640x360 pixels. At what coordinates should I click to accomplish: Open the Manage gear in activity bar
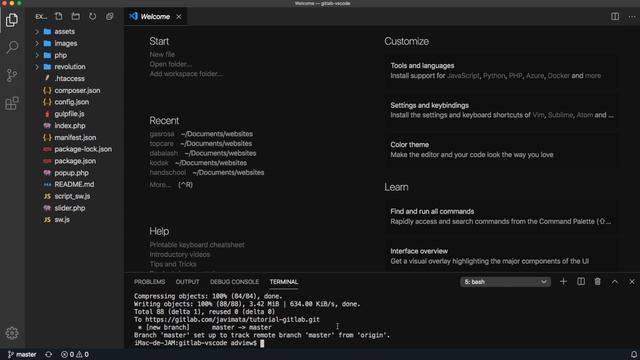coord(12,333)
